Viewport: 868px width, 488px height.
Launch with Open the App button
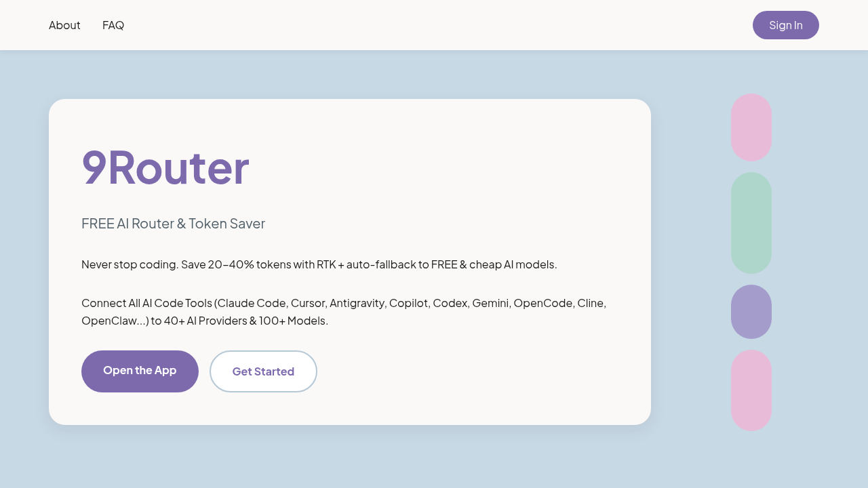click(x=140, y=371)
